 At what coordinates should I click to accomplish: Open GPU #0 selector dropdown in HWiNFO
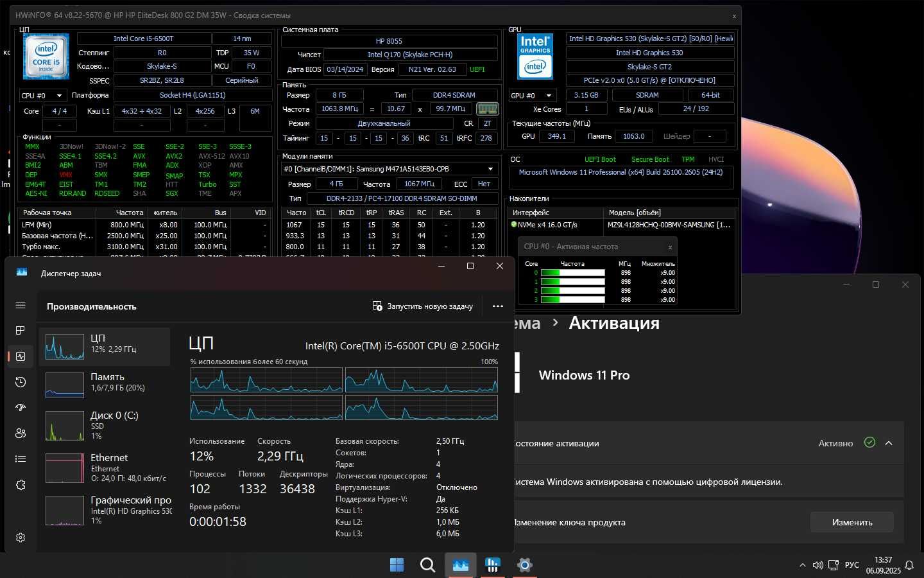[x=533, y=96]
